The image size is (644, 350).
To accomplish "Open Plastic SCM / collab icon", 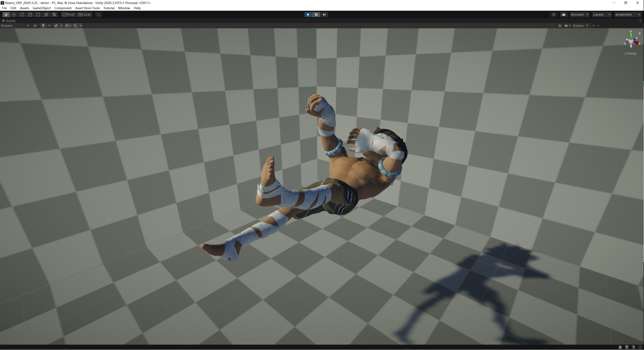I will (x=553, y=15).
